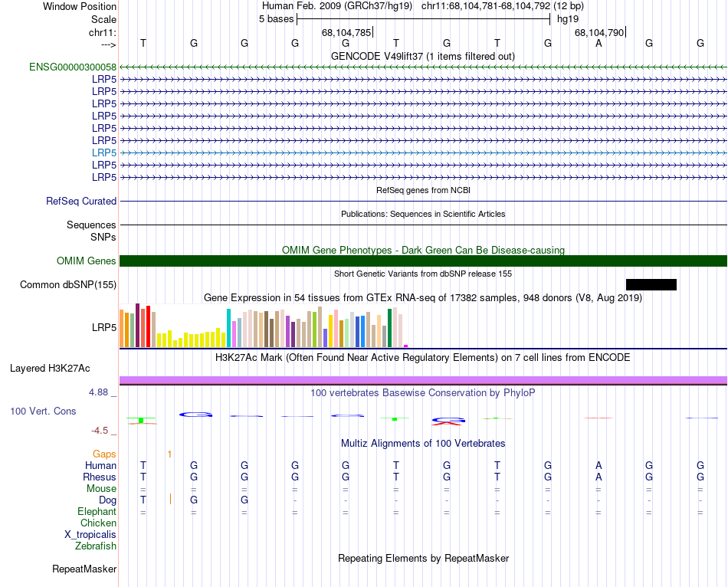Open the ENSG00000300058 gene label
Viewport: 728px width, 587px height.
pyautogui.click(x=72, y=67)
